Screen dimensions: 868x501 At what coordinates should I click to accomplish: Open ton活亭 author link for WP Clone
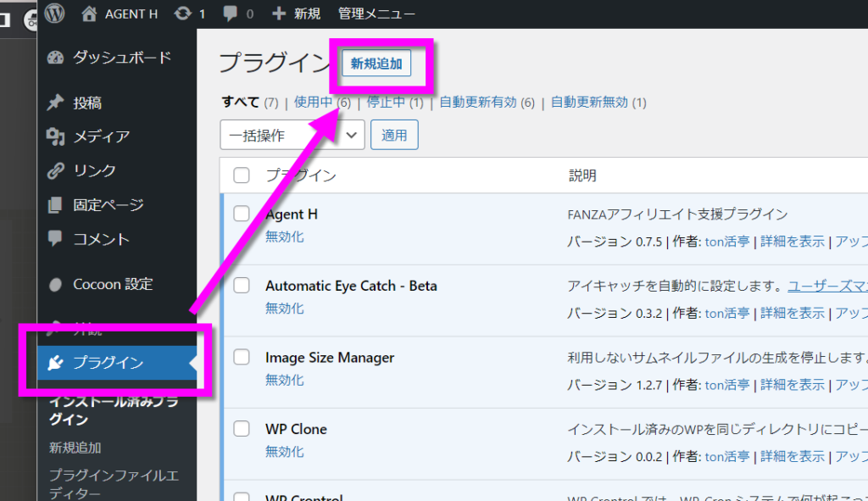726,456
